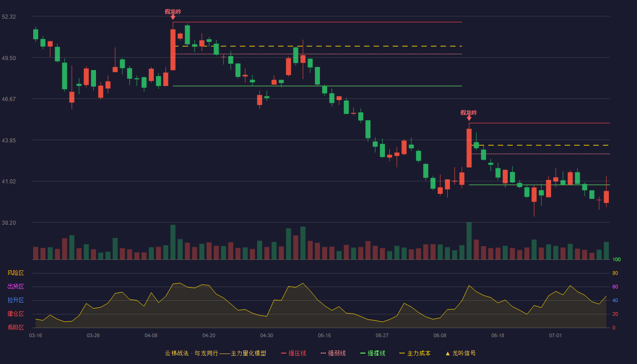637x364 pixels.
Task: Click the magenta 60 indicator axis value
Action: point(615,287)
